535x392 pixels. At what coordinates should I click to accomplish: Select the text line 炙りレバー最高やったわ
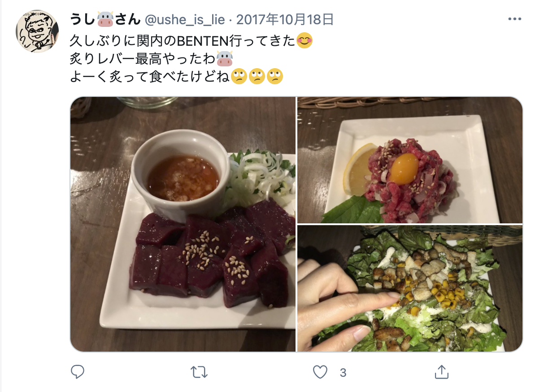point(151,59)
